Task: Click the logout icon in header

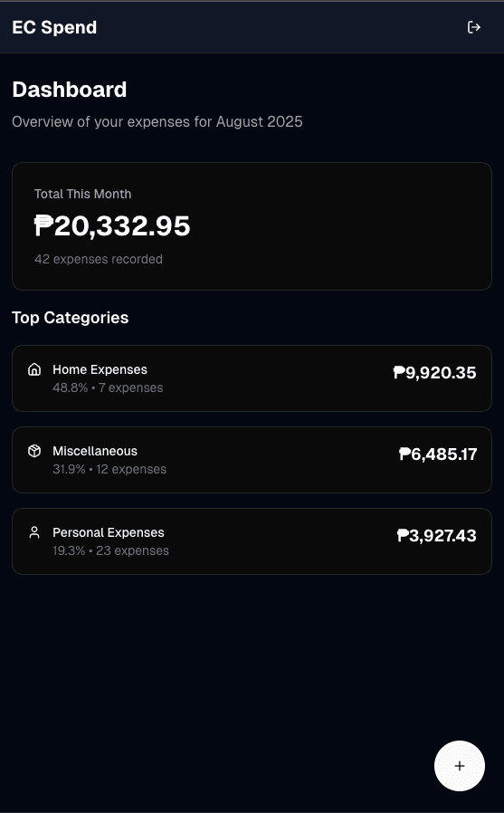Action: point(474,27)
